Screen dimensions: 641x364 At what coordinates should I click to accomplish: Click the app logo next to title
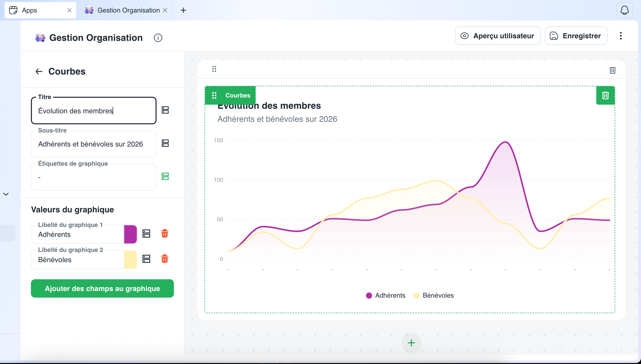pos(40,38)
